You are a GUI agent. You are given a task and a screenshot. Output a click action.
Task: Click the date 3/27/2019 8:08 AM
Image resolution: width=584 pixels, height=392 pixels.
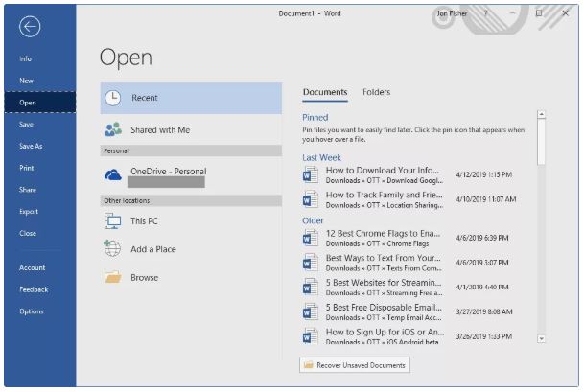(x=484, y=311)
